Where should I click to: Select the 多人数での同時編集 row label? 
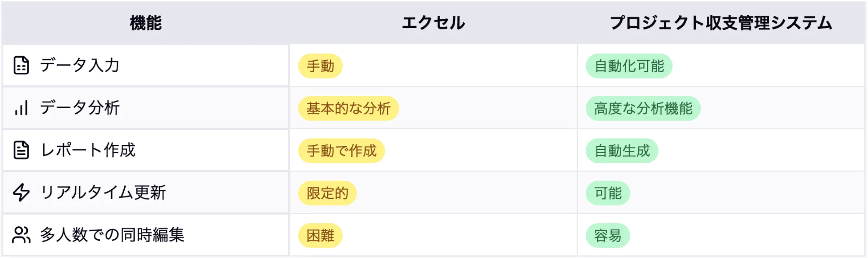click(x=112, y=235)
